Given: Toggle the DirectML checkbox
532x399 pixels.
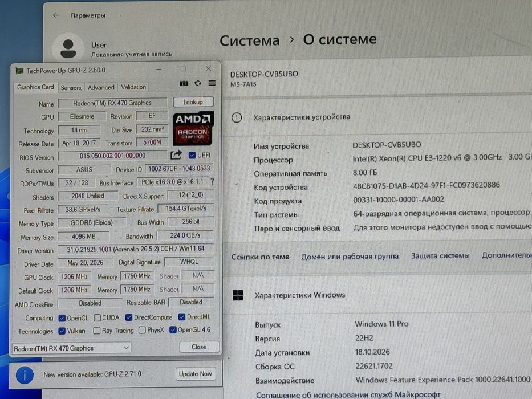Looking at the screenshot, I should [182, 316].
